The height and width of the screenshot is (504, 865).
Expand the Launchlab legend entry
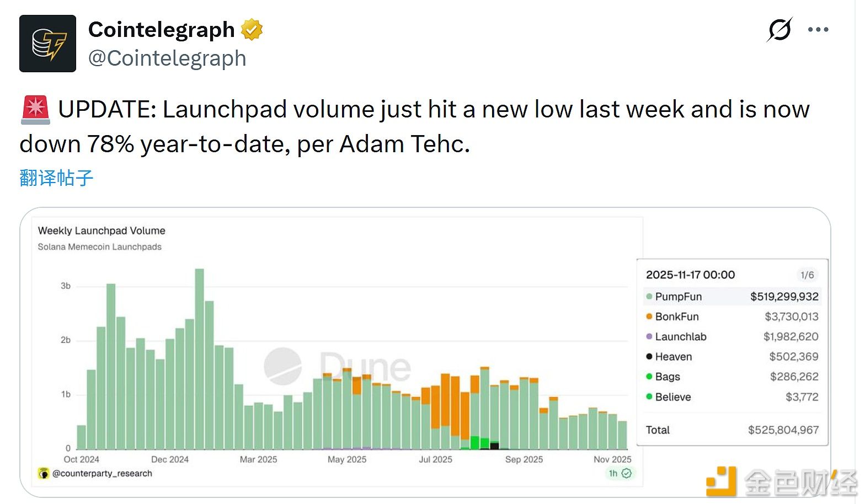pyautogui.click(x=680, y=336)
